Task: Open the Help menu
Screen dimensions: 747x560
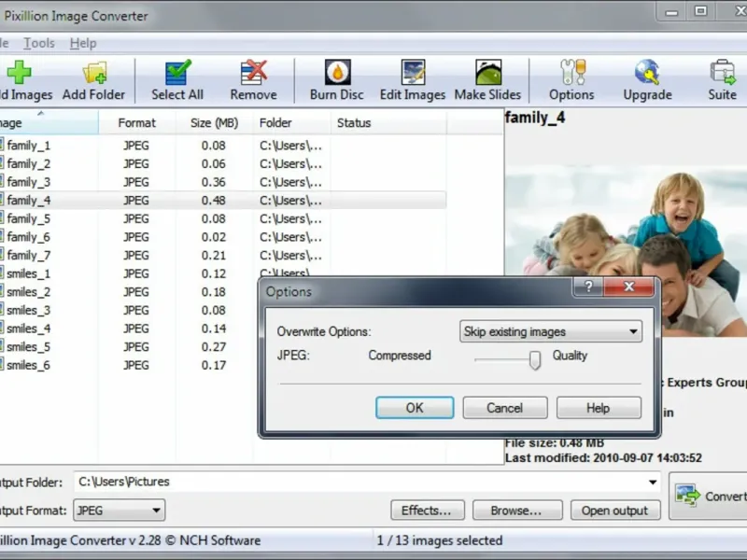Action: click(83, 43)
